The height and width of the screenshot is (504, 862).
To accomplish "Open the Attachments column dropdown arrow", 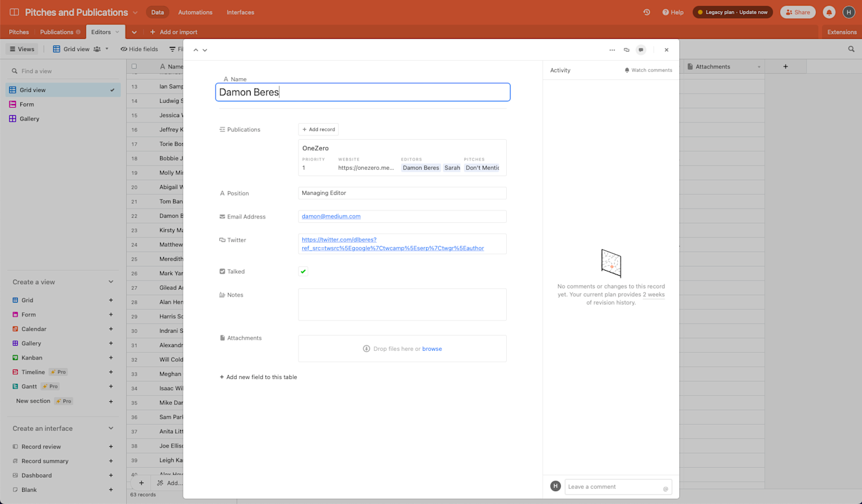I will tap(759, 66).
